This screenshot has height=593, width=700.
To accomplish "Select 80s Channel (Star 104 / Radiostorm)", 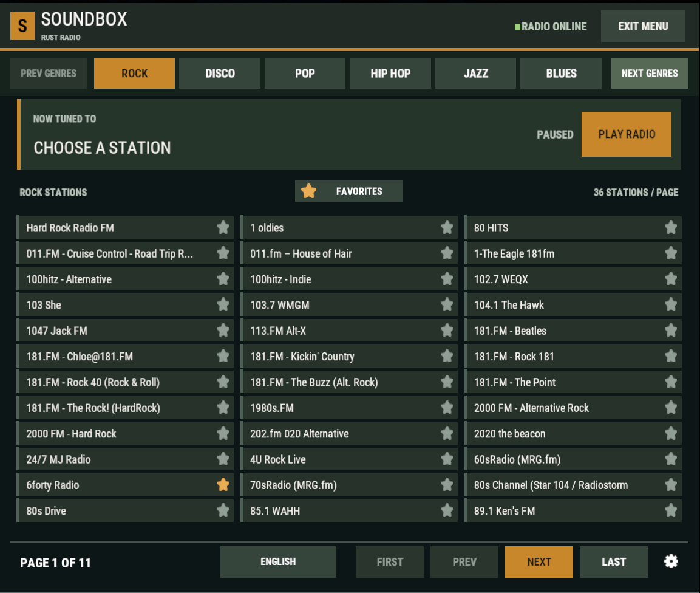I will (573, 485).
